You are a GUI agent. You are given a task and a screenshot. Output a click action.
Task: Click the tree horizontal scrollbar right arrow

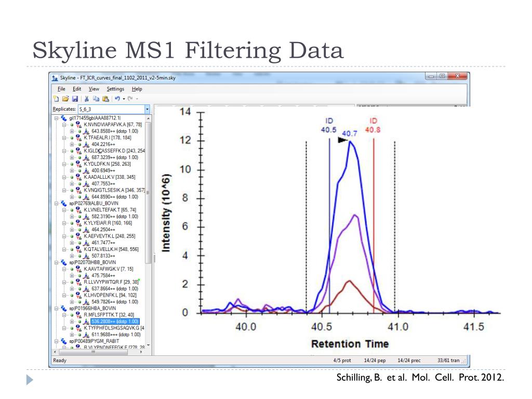click(x=141, y=352)
